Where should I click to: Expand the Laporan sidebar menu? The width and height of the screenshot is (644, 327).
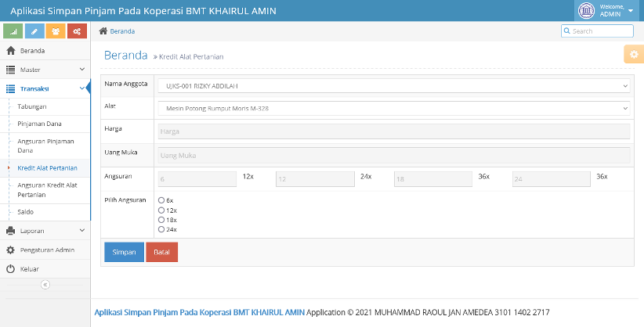click(45, 231)
